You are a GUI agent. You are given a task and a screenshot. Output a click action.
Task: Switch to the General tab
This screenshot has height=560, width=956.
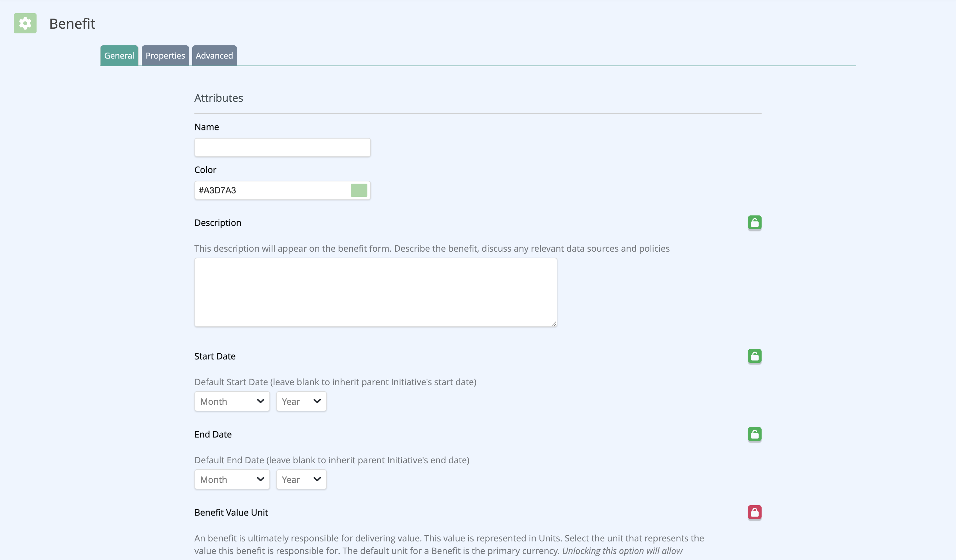119,55
